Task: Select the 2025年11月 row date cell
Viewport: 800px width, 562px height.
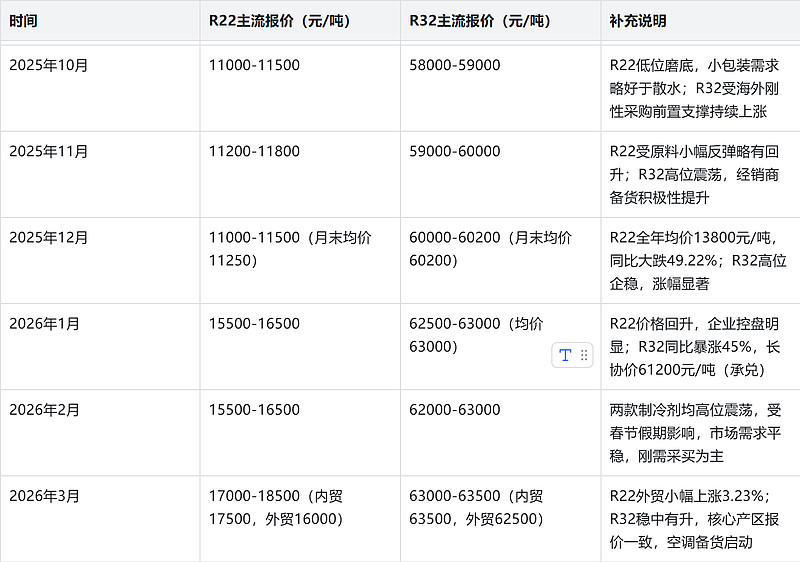Action: (49, 151)
